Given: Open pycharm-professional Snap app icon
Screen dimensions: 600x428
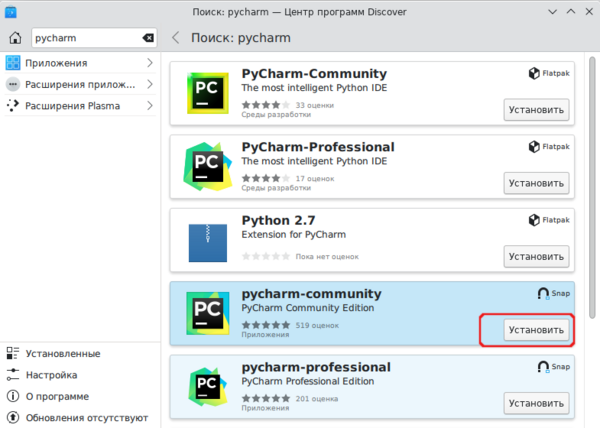Looking at the screenshot, I should [x=208, y=387].
